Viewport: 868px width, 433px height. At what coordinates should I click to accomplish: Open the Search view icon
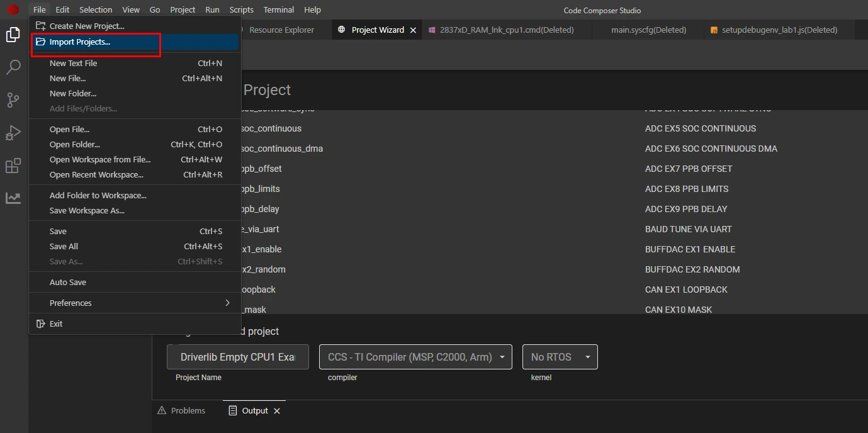(x=13, y=67)
